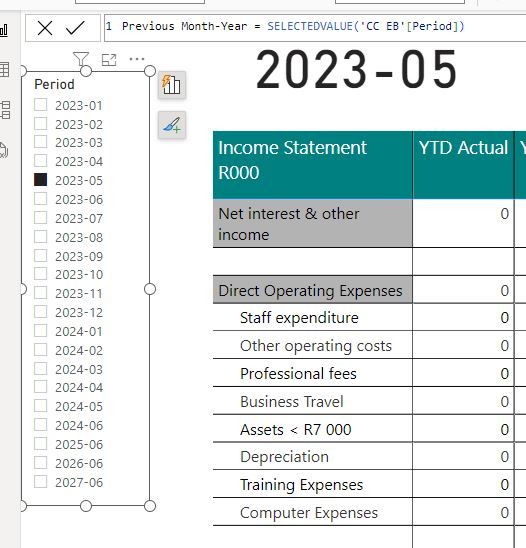Cancel the formula edit with X
The width and height of the screenshot is (526, 548).
point(45,28)
